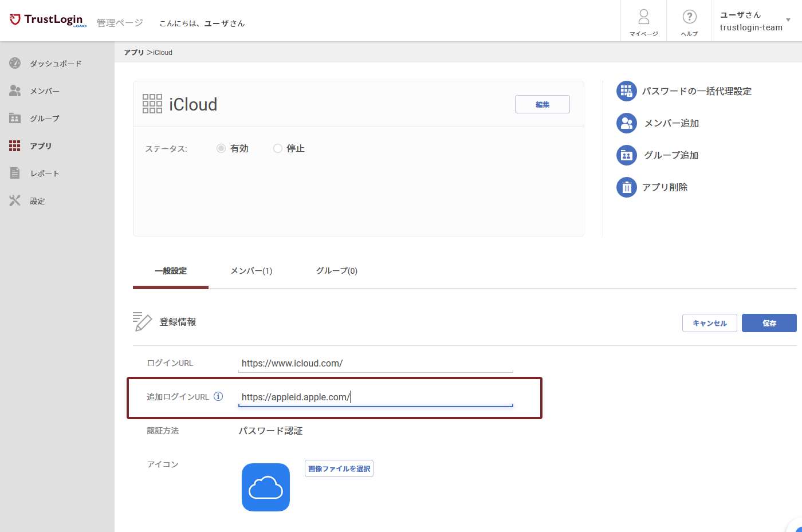Expand the user account dropdown arrow

[x=788, y=20]
